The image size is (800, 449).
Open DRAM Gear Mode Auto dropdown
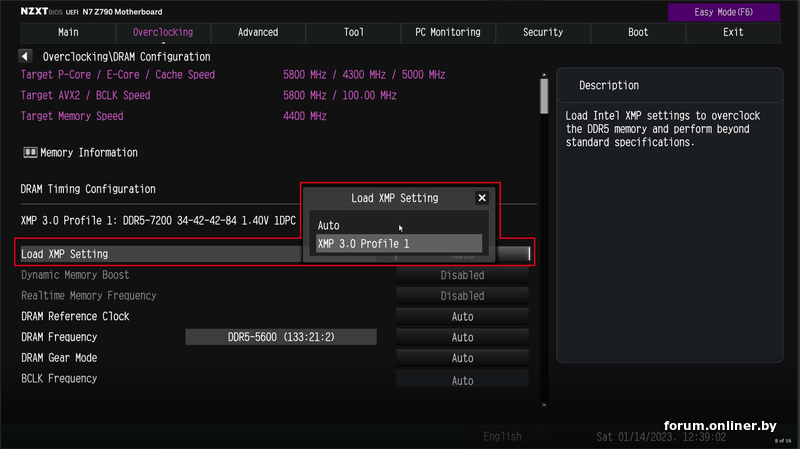pyautogui.click(x=462, y=358)
